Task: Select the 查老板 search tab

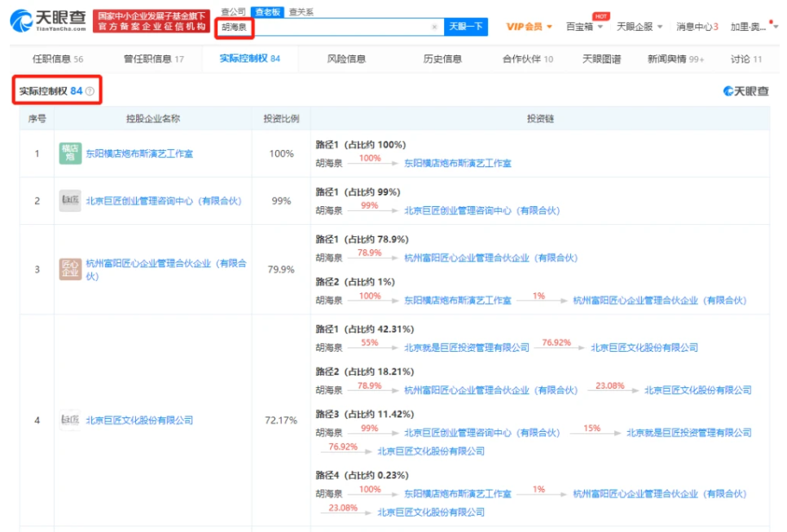Action: tap(267, 11)
